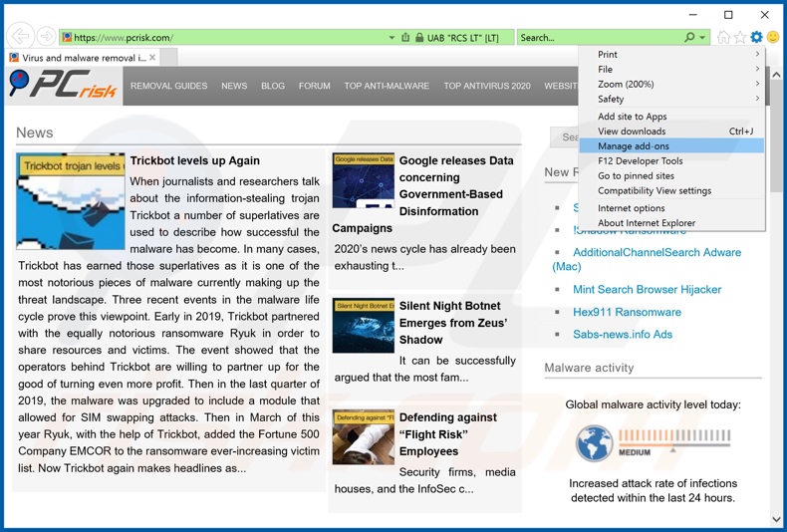Click Google releases Data article thumbnail

tap(363, 180)
